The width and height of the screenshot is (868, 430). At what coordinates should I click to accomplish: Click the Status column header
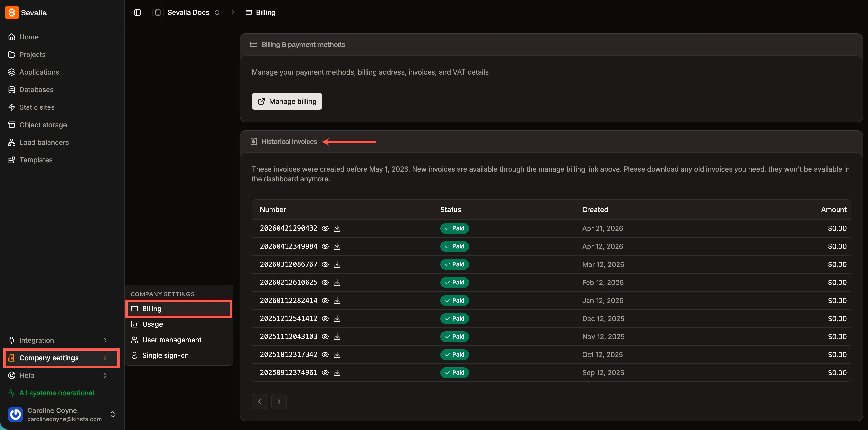[451, 210]
